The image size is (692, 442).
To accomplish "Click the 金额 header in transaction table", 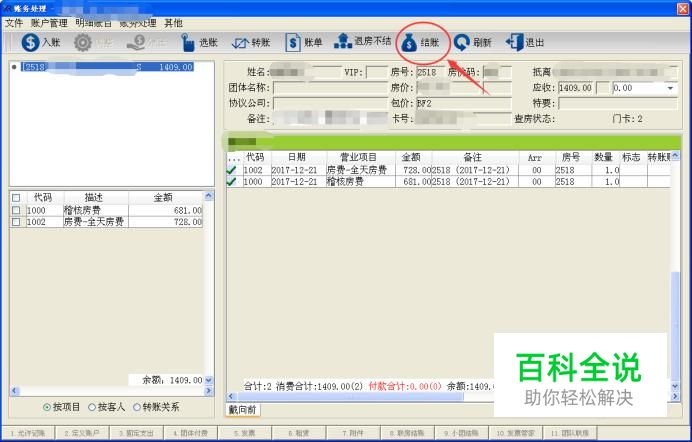I will (x=411, y=157).
